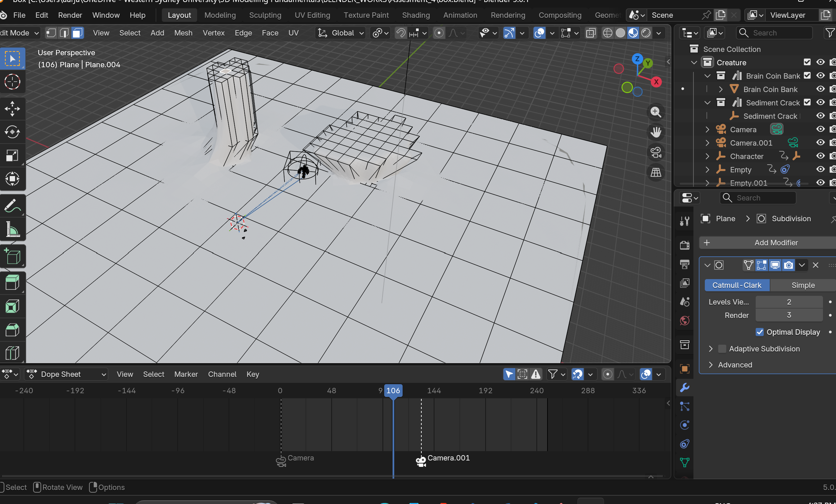Toggle X-ray display in viewport
The image size is (836, 504).
[591, 33]
